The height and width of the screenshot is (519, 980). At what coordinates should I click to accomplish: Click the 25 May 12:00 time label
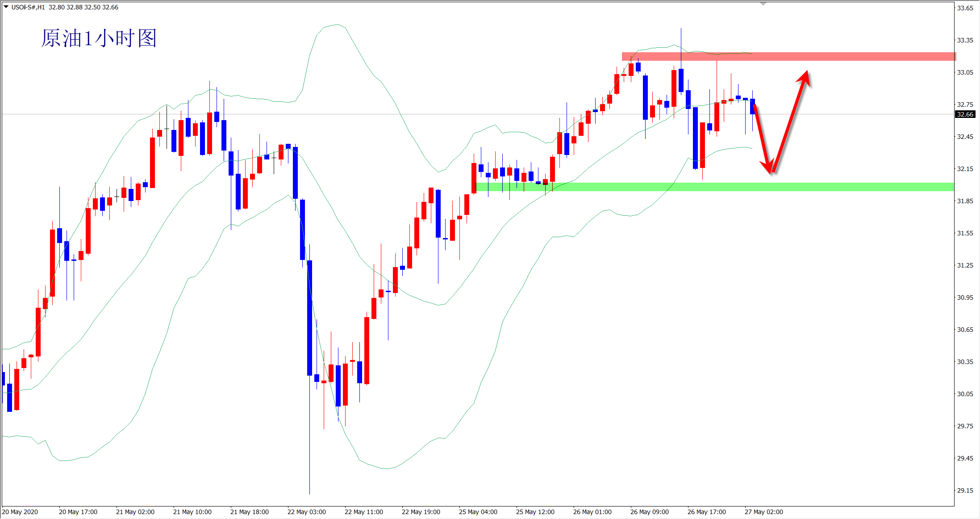(x=535, y=512)
